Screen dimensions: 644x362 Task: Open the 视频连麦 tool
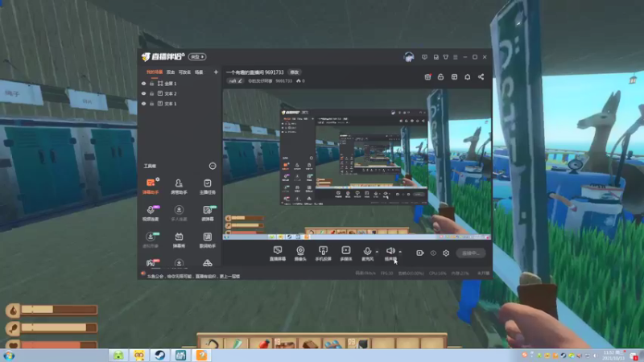[x=151, y=213]
